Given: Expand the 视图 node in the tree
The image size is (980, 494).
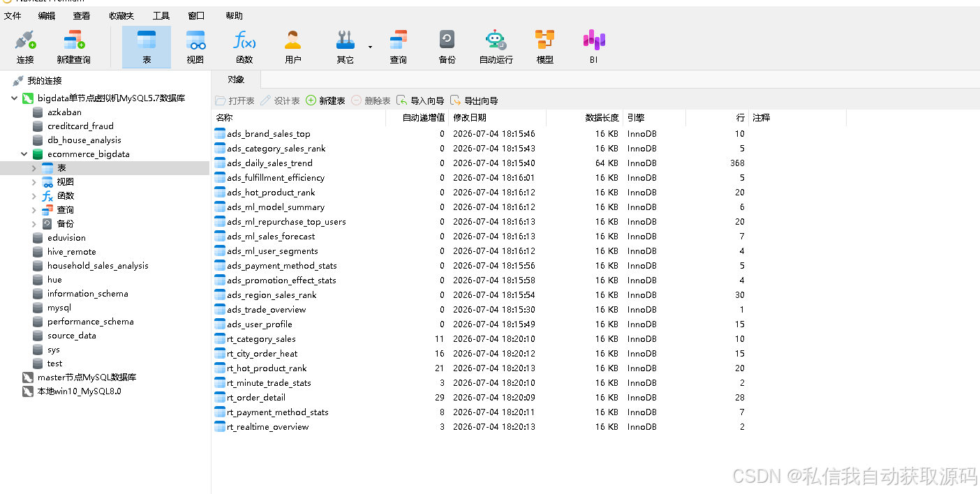Looking at the screenshot, I should point(34,182).
